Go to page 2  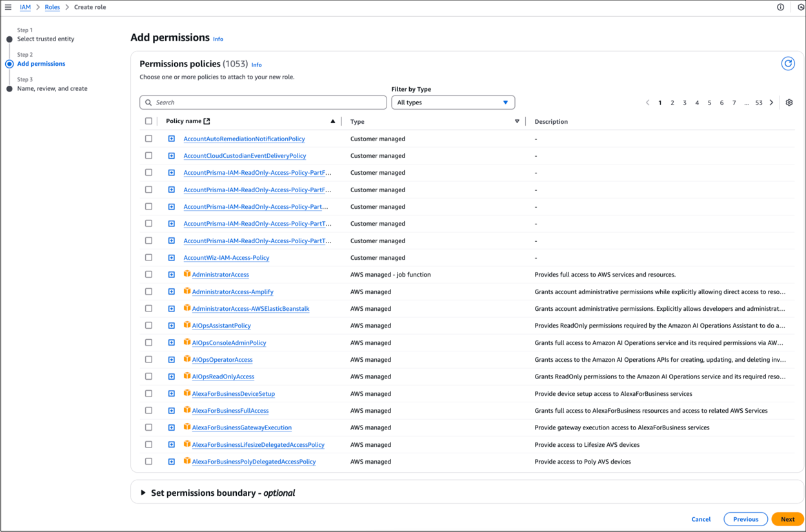click(672, 103)
